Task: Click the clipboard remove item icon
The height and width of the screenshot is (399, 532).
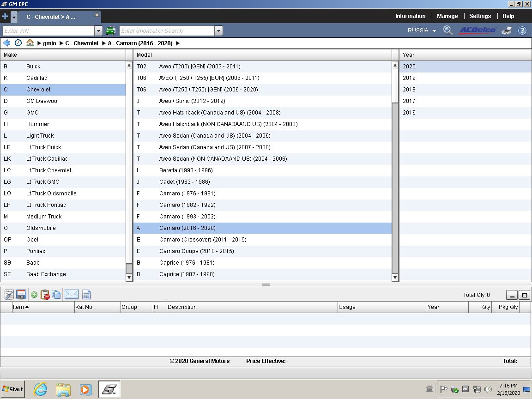Action: tap(45, 295)
